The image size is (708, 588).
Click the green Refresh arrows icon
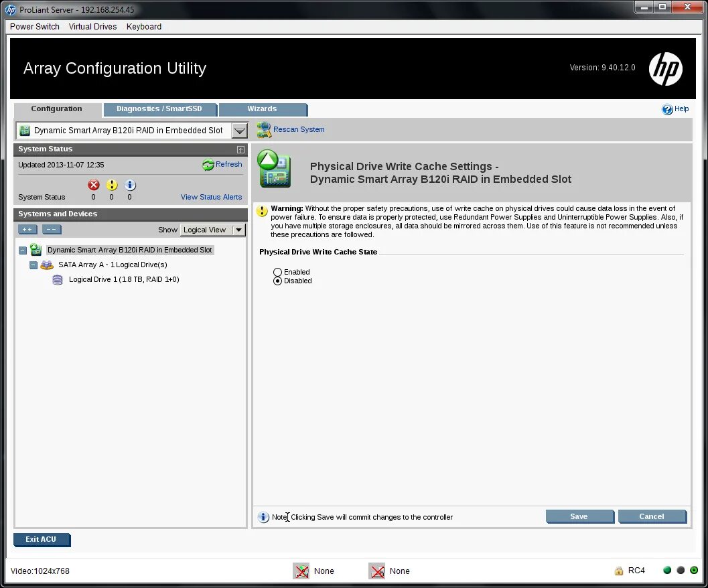[208, 165]
